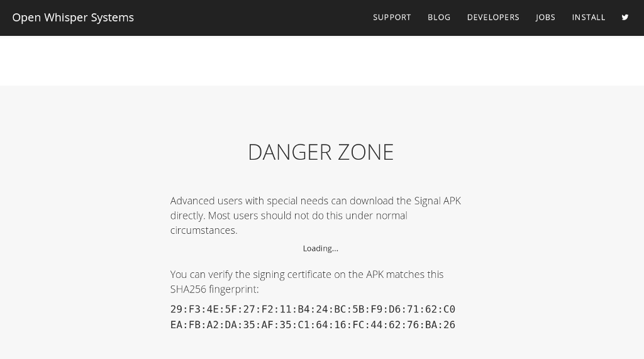The height and width of the screenshot is (359, 644).
Task: Click the white blank band below the navbar
Action: click(x=322, y=60)
